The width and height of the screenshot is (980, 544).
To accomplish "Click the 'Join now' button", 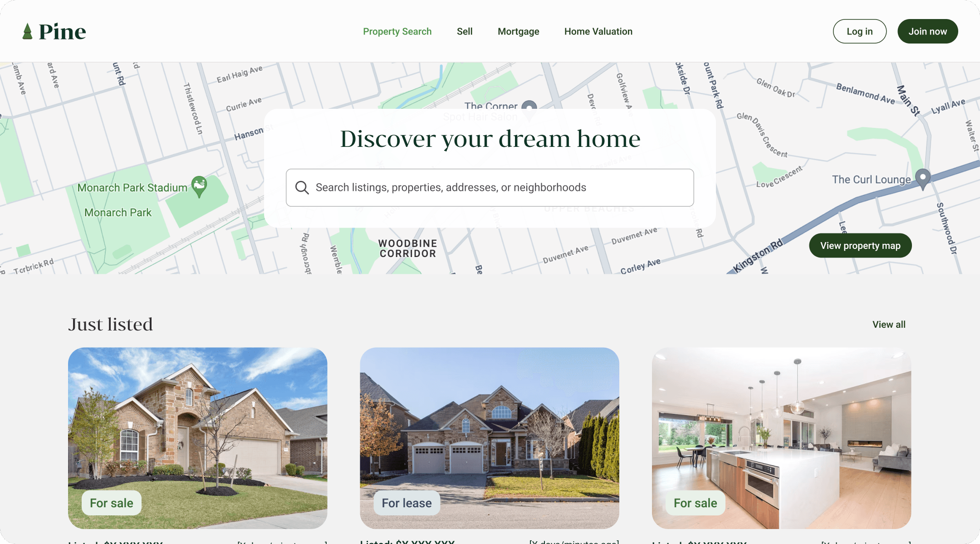I will pos(928,31).
